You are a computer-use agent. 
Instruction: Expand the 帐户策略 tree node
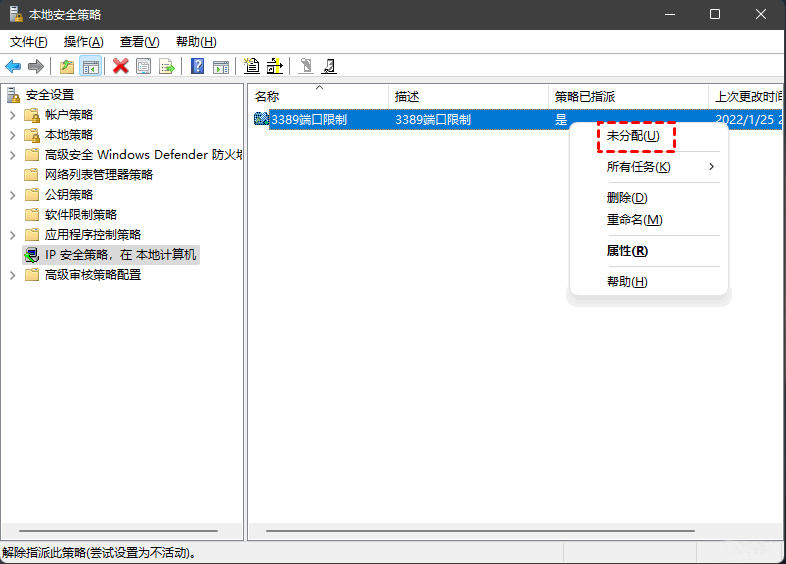(x=13, y=115)
